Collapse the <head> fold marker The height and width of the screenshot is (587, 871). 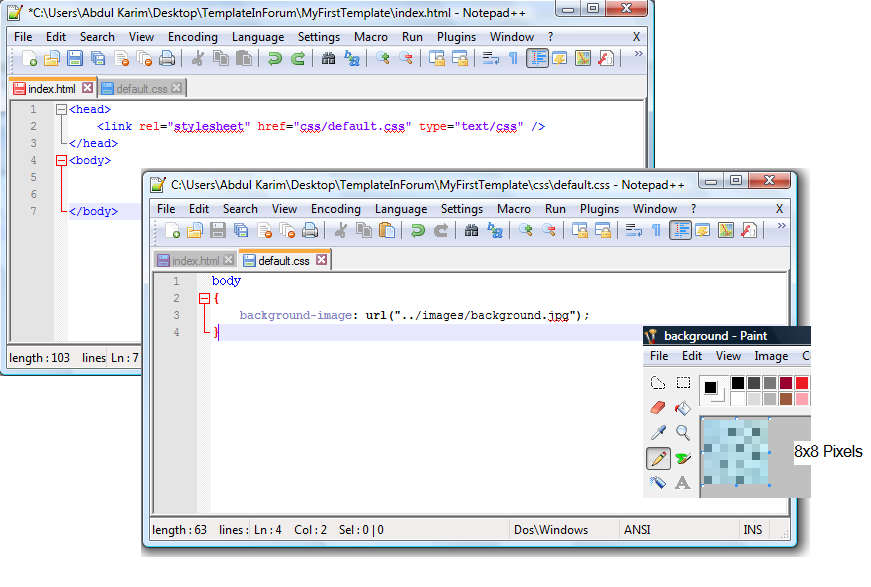pos(62,110)
